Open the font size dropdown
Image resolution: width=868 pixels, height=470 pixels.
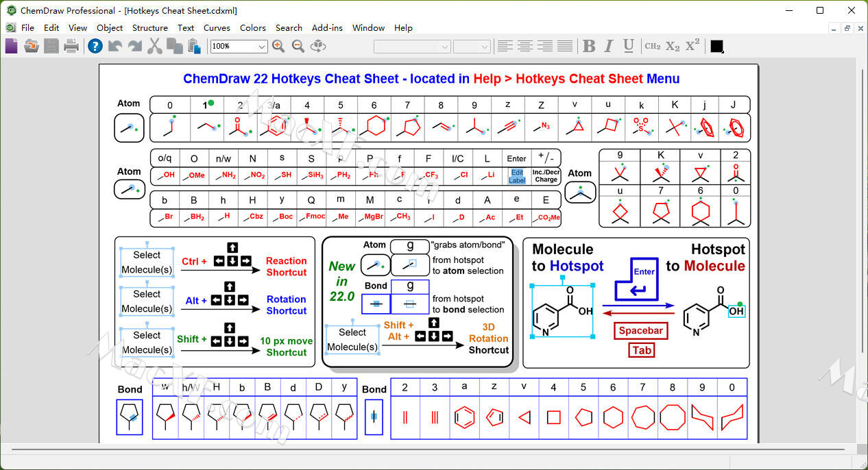[x=484, y=47]
